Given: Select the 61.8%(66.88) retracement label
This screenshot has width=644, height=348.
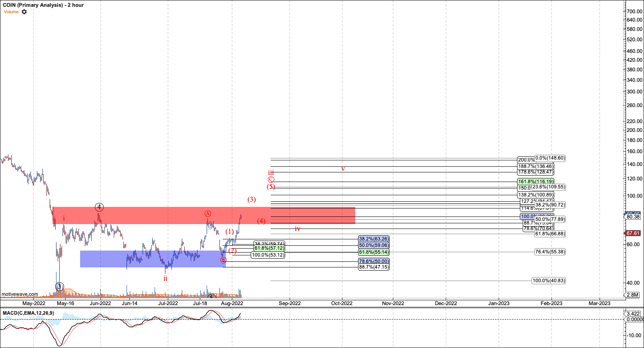Looking at the screenshot, I should tap(550, 234).
